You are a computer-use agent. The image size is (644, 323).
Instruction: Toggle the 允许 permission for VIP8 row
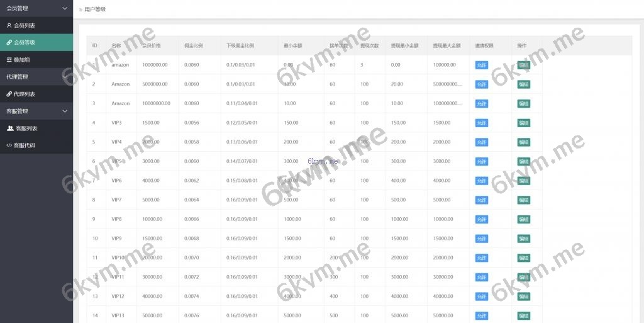(x=481, y=219)
